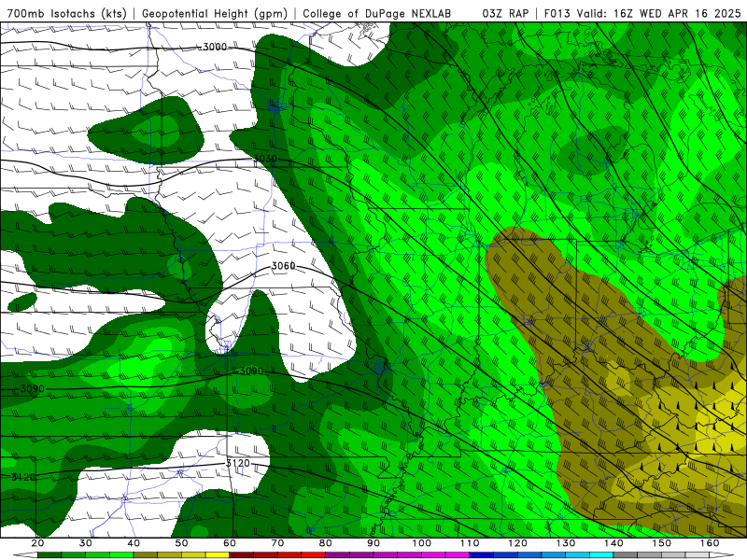Viewport: 747px width, 560px height.
Task: Click the 3030 height contour label
Action: coord(265,159)
